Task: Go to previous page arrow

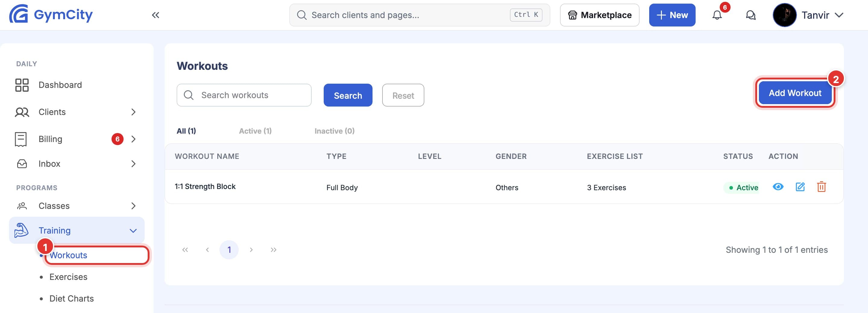Action: pyautogui.click(x=207, y=250)
